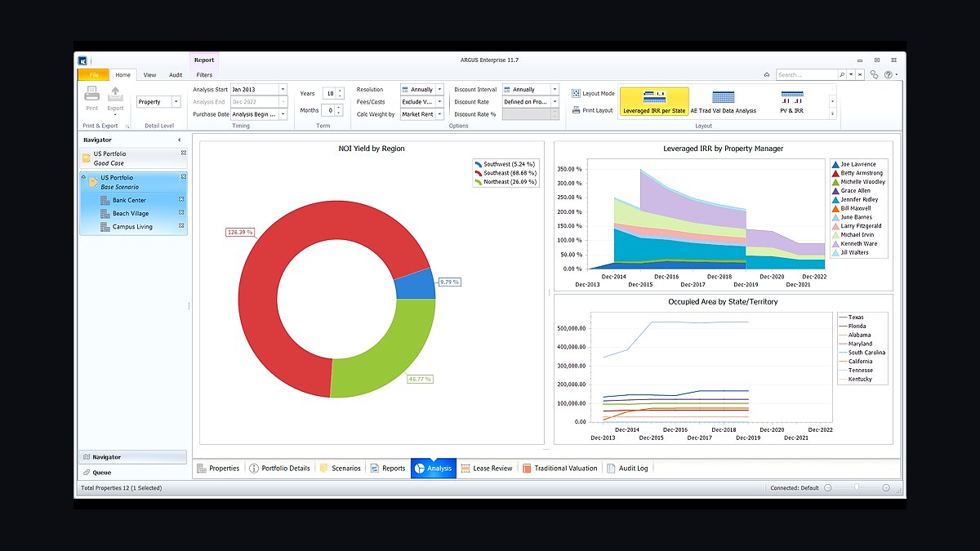Image resolution: width=980 pixels, height=551 pixels.
Task: Open the Analysis Start date dropdown
Action: click(x=283, y=89)
